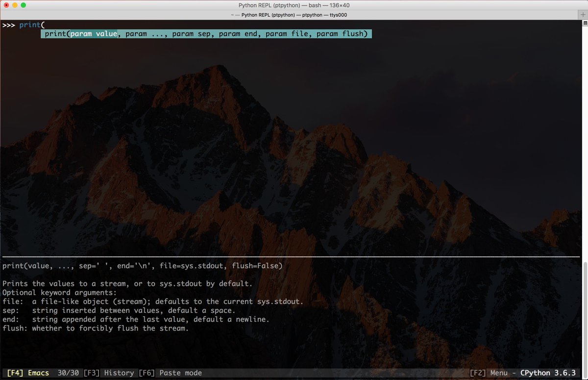The height and width of the screenshot is (380, 588).
Task: Click the 'flush:' docstring description line
Action: [96, 328]
